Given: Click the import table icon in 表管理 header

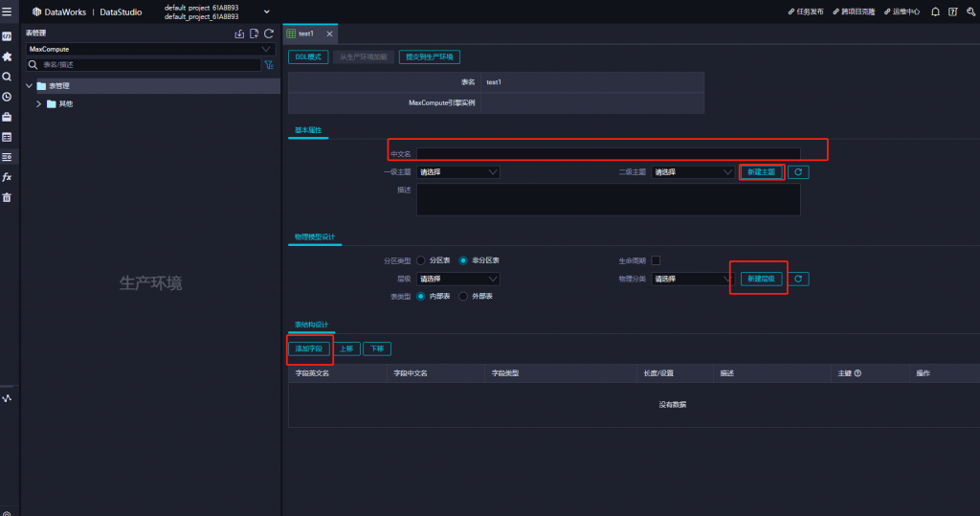Looking at the screenshot, I should tap(239, 34).
